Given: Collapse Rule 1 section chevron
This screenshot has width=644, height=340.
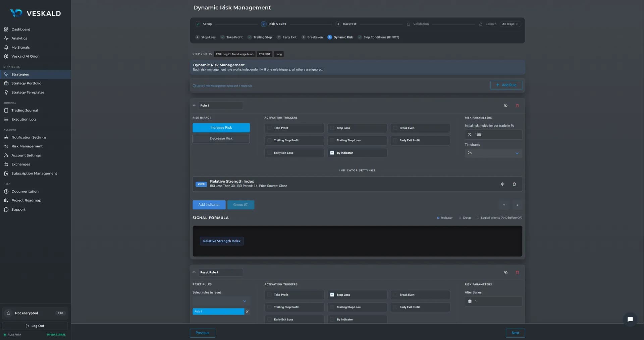Looking at the screenshot, I should click(194, 106).
